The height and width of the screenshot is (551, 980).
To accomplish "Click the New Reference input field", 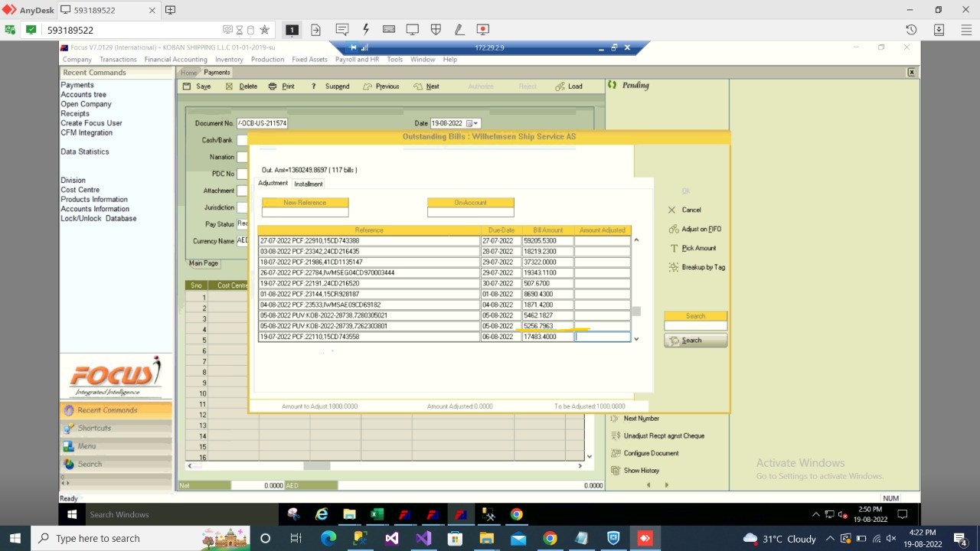I will (305, 212).
